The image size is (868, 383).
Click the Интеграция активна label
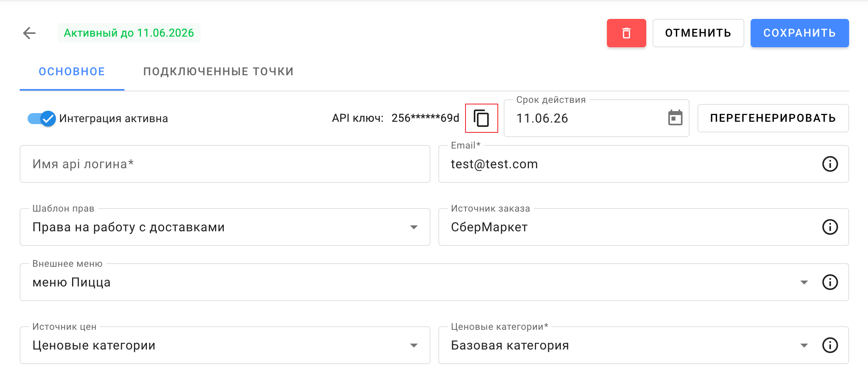(113, 119)
